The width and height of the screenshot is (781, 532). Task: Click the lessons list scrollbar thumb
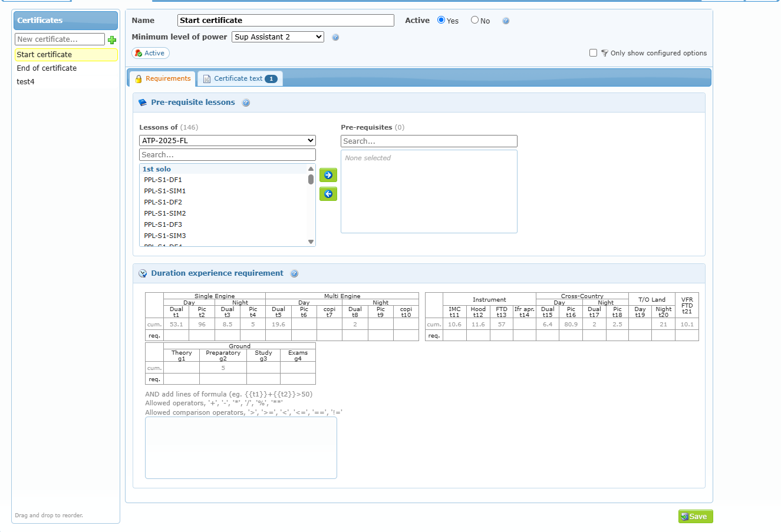click(311, 179)
